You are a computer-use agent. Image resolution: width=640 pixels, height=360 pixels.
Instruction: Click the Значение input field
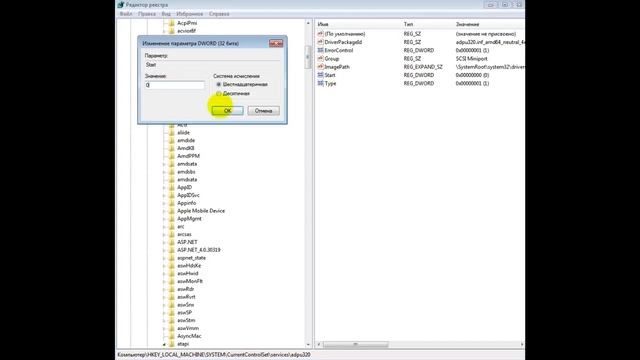tap(175, 85)
